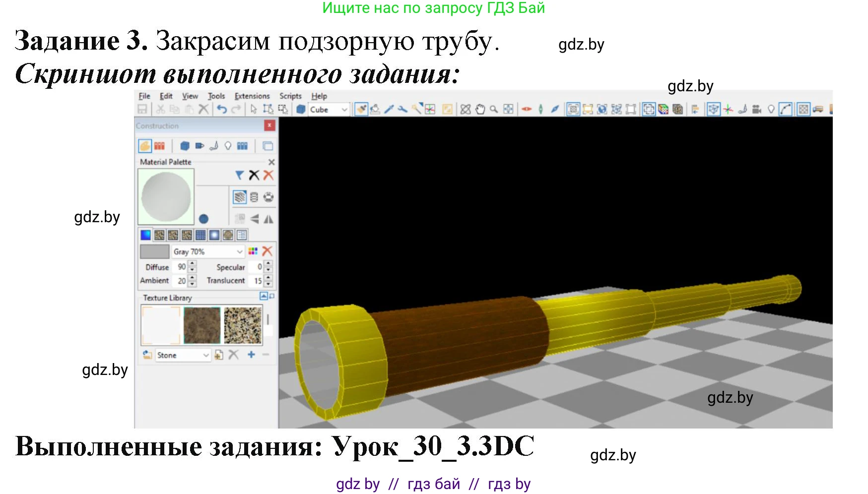Click the magnifier zoom icon
The height and width of the screenshot is (494, 868).
click(494, 109)
